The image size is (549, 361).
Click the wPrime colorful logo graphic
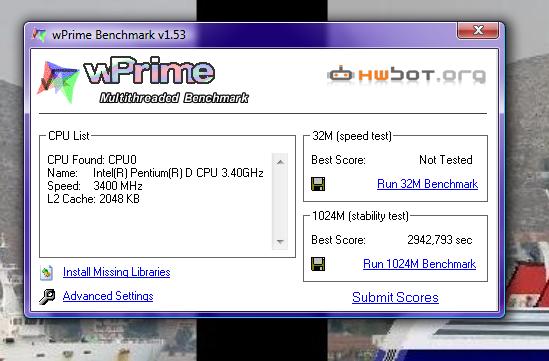point(58,82)
